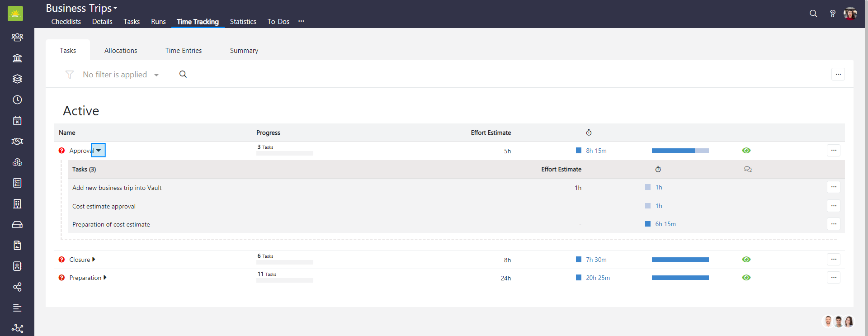Click the share icon in sidebar
The width and height of the screenshot is (868, 336).
pos(17,287)
